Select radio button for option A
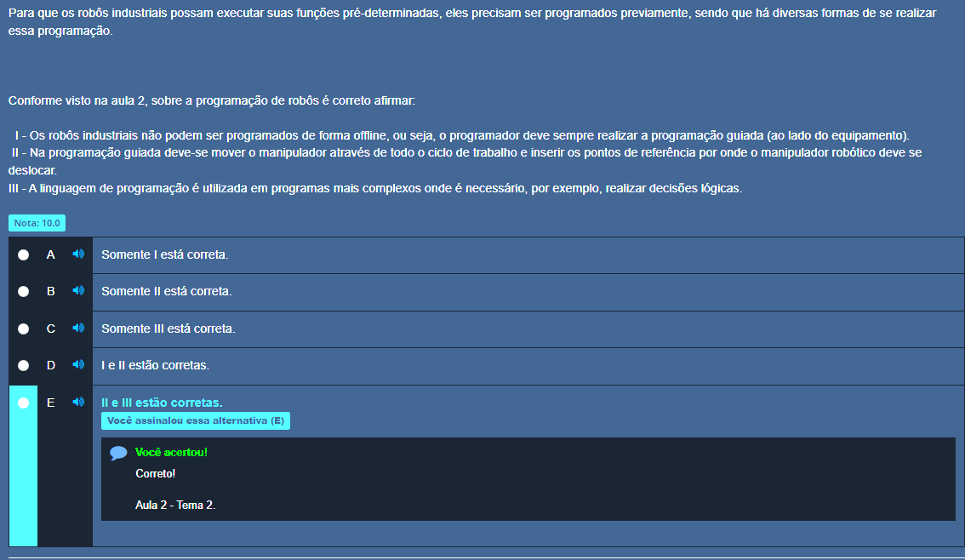Viewport: 965px width, 560px height. coord(24,254)
